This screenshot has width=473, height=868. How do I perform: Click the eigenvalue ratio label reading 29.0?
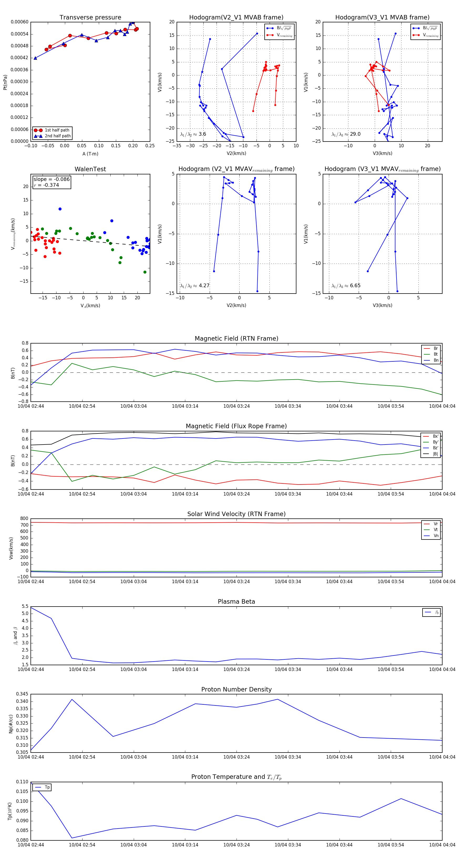pyautogui.click(x=346, y=134)
